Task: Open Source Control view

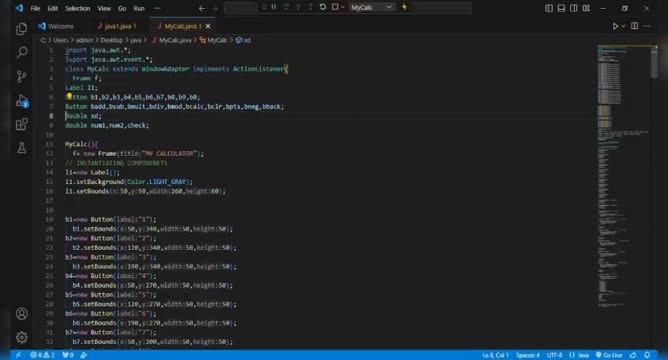Action: [21, 76]
